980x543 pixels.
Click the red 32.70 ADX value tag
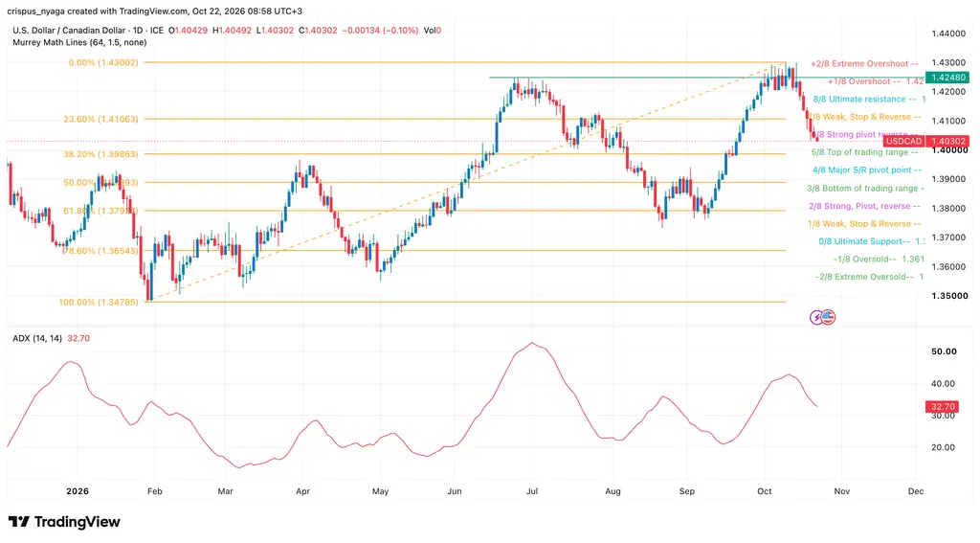point(944,407)
